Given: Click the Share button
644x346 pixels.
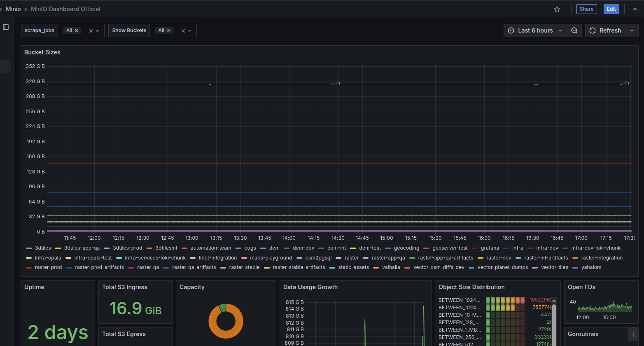Looking at the screenshot, I should [586, 9].
